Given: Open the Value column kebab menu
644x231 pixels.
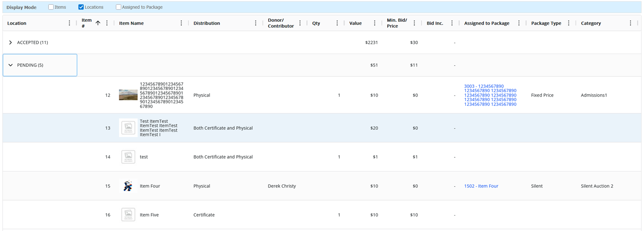Looking at the screenshot, I should (375, 23).
